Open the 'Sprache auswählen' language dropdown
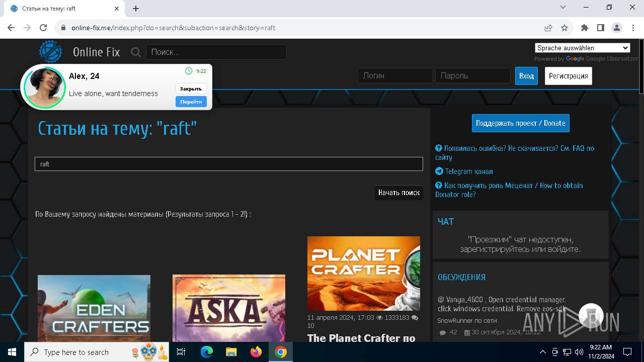Image resolution: width=644 pixels, height=362 pixels. click(x=583, y=48)
